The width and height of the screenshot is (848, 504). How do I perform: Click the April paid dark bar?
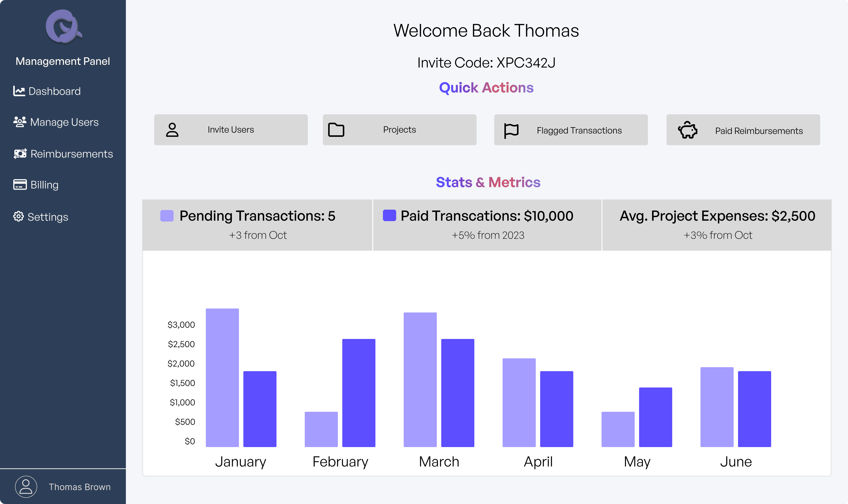coord(557,409)
